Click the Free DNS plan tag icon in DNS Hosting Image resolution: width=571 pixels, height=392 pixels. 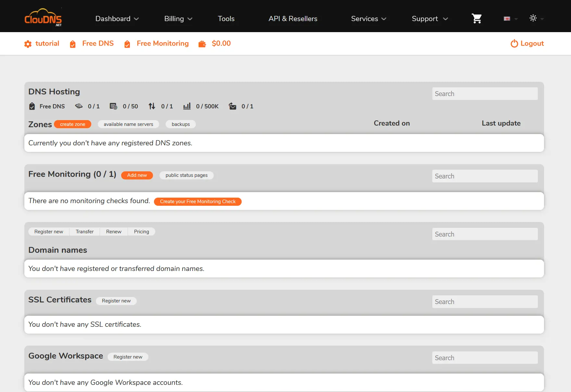coord(32,106)
